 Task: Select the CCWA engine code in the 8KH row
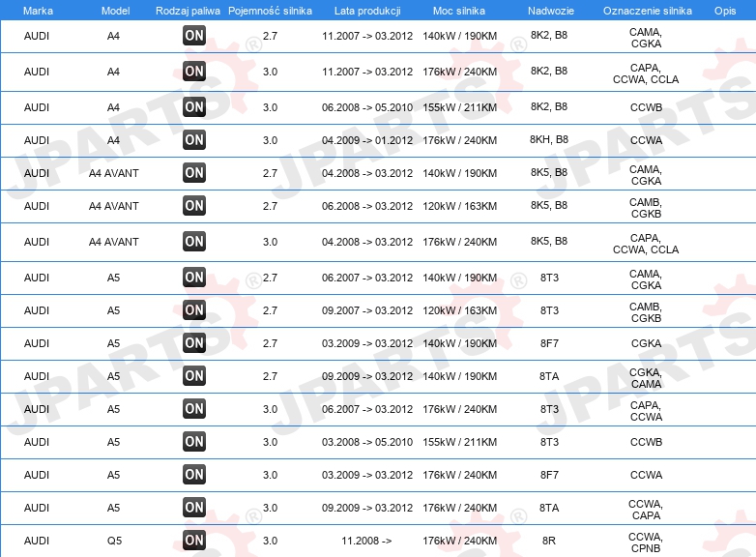646,140
